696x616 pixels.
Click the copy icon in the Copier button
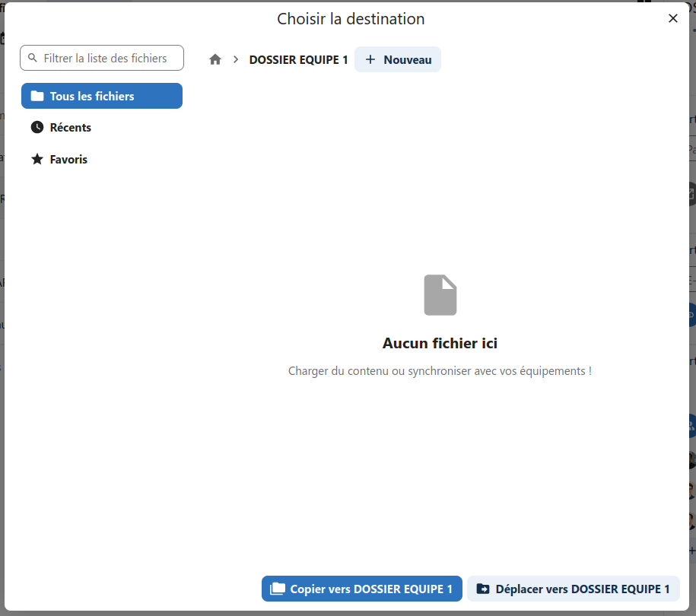(278, 589)
